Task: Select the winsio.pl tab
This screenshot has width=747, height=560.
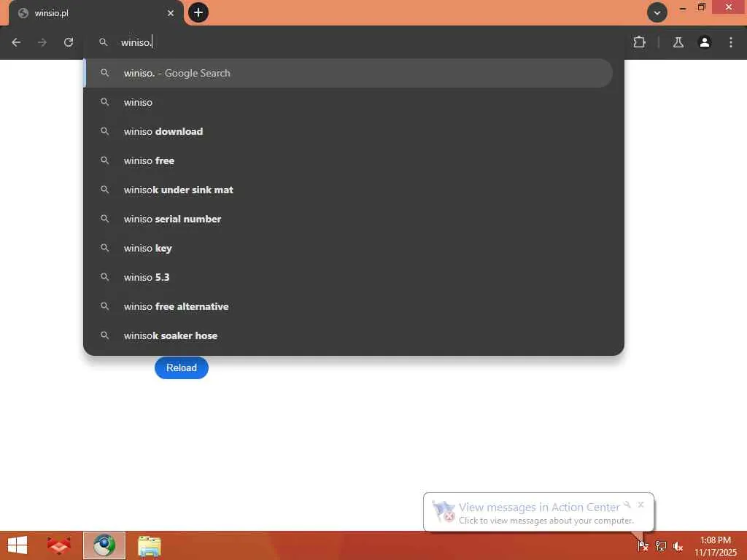Action: coord(96,13)
